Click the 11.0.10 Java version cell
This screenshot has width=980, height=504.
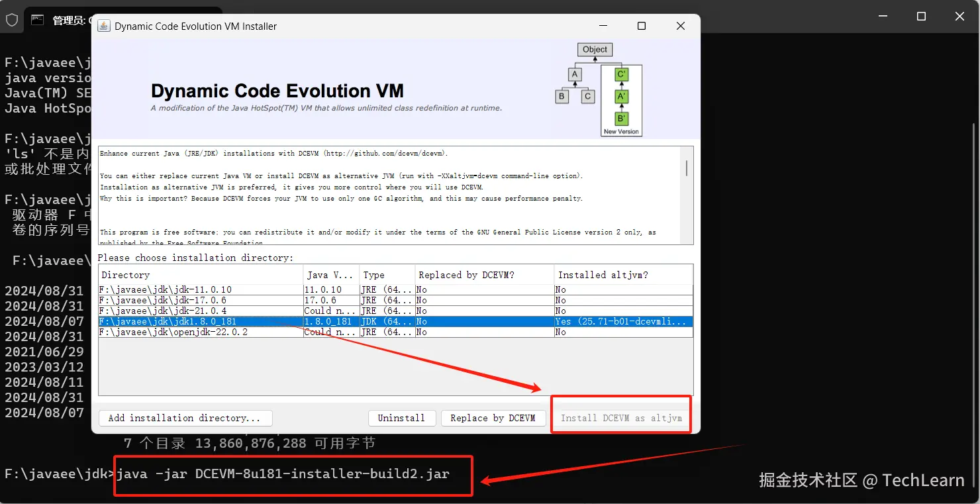tap(331, 289)
